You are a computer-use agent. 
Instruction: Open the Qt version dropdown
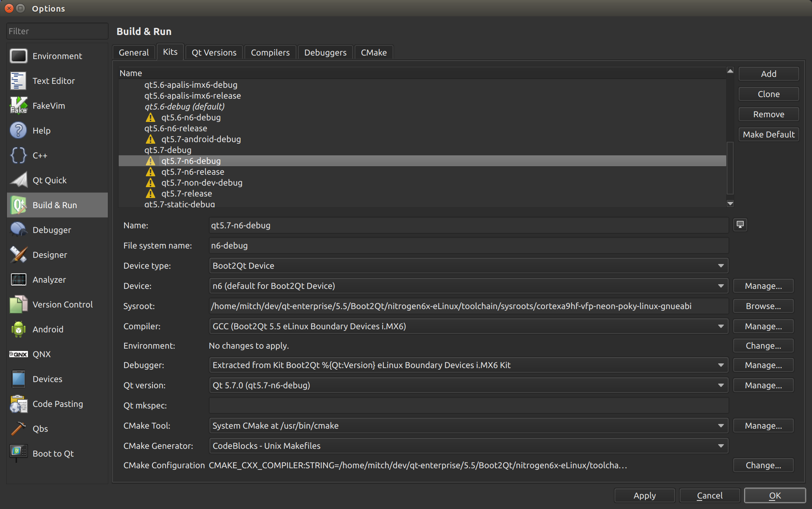(x=468, y=385)
